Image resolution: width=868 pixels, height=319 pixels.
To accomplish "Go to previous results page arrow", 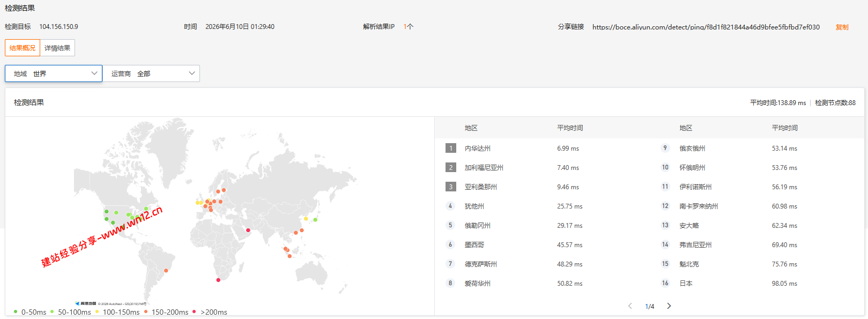I will coord(630,306).
